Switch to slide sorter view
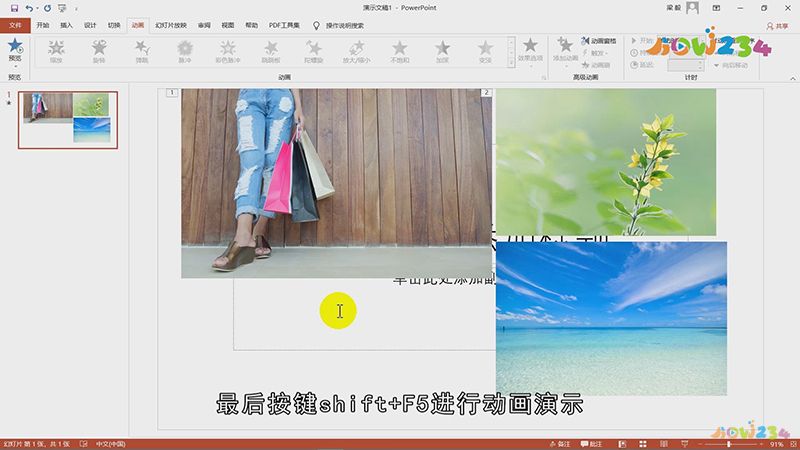The image size is (800, 450). pyautogui.click(x=643, y=444)
